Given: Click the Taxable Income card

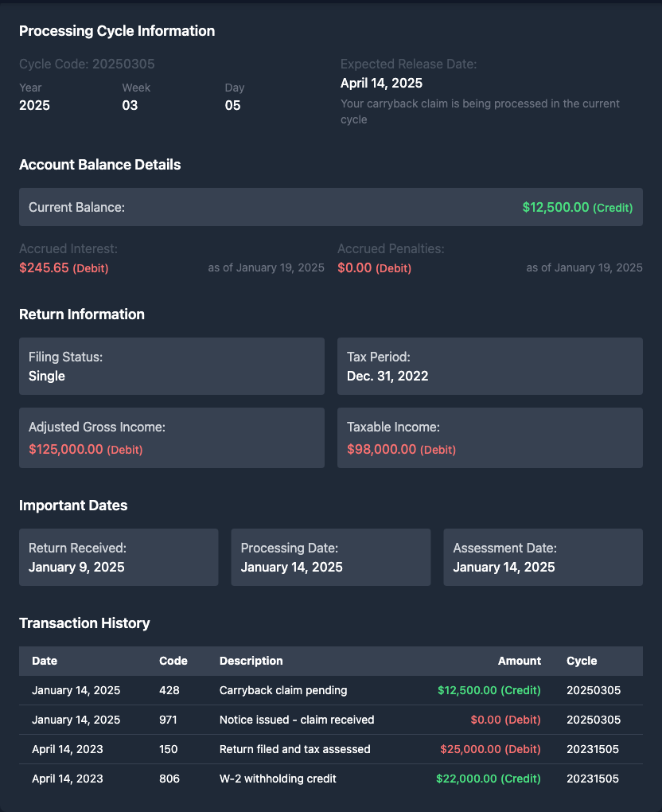Looking at the screenshot, I should [x=489, y=438].
